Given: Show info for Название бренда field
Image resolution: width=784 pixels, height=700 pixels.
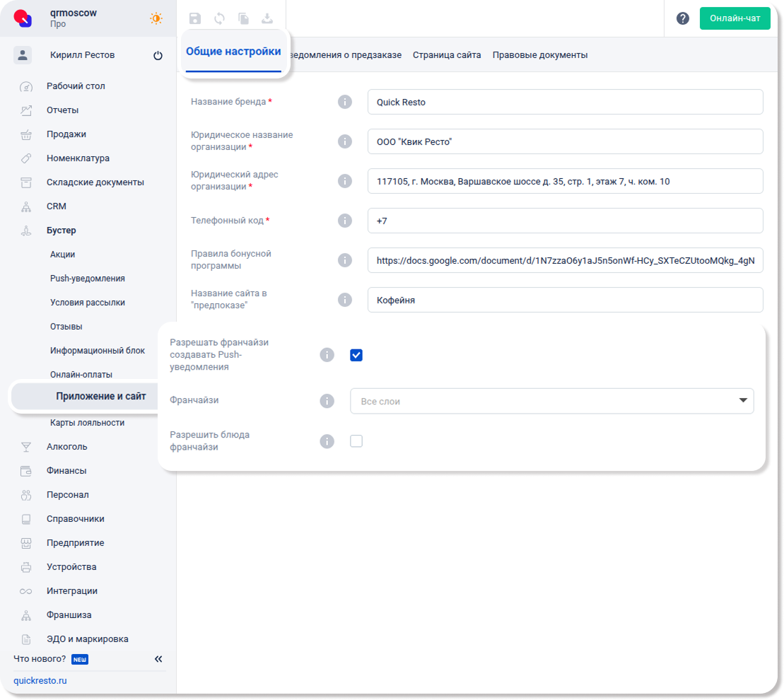Looking at the screenshot, I should click(345, 102).
